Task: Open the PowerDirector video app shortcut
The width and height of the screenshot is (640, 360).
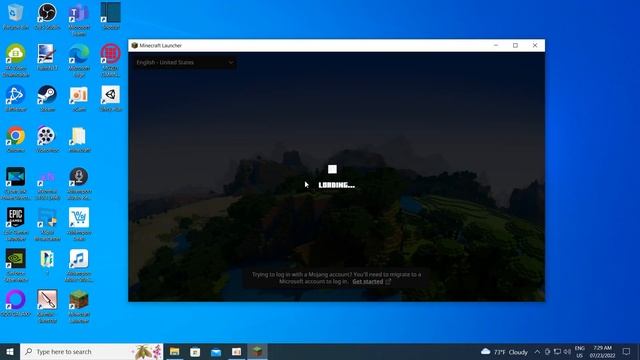Action: [16, 176]
